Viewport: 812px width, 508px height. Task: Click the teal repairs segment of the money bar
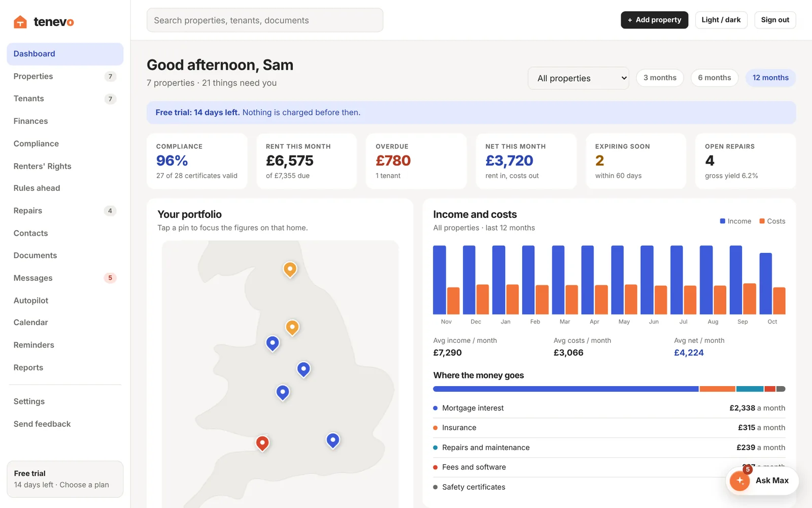[x=750, y=389]
